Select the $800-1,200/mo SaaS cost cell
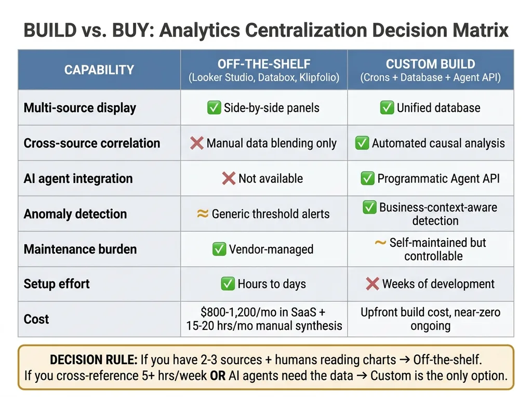This screenshot has width=532, height=397. (264, 319)
